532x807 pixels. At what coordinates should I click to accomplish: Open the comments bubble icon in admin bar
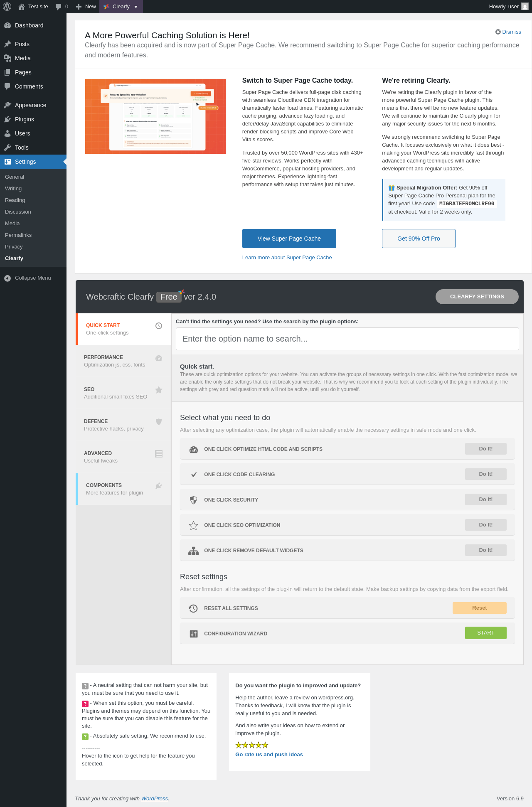[x=59, y=7]
